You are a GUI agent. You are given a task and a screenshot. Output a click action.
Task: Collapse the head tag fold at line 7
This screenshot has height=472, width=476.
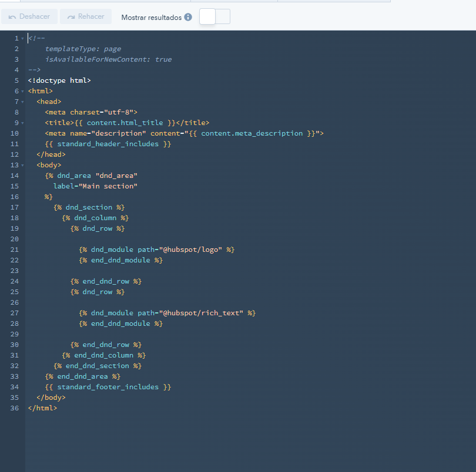pos(22,102)
